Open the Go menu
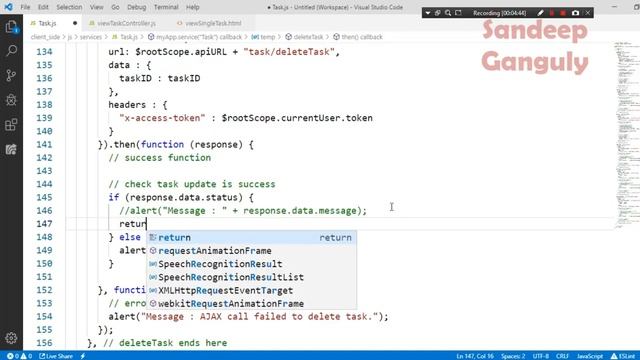 click(116, 7)
